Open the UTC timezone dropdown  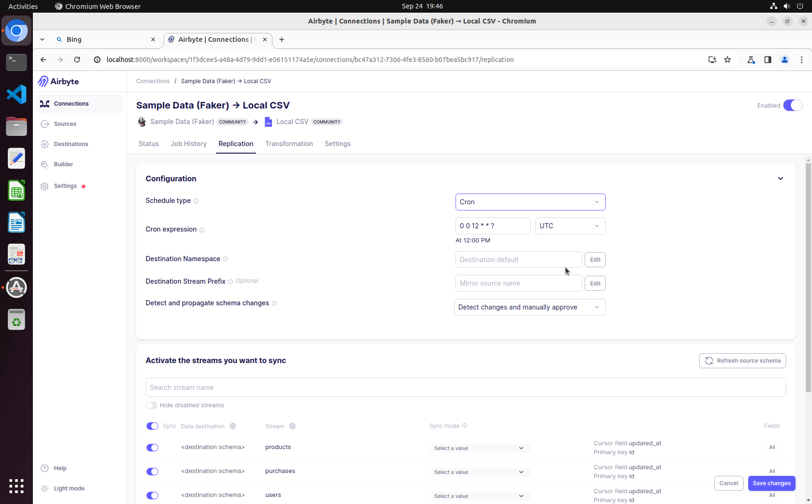pos(570,226)
